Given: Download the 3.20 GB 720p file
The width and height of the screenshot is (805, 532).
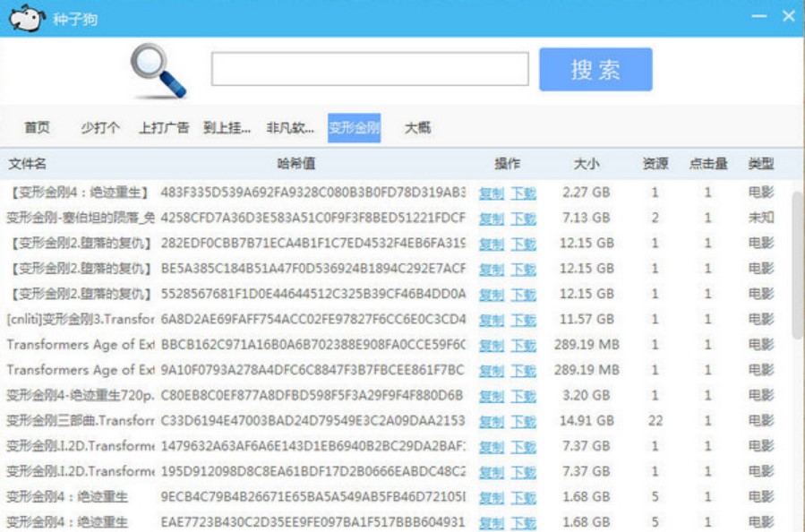Looking at the screenshot, I should [524, 397].
